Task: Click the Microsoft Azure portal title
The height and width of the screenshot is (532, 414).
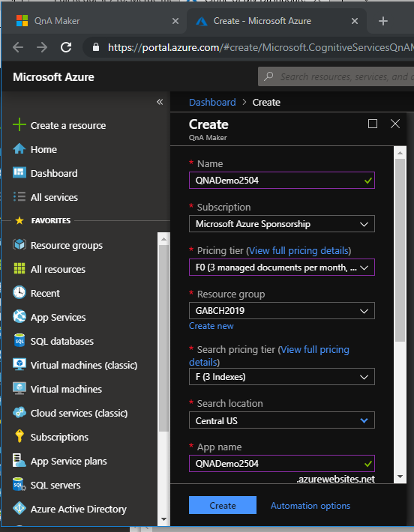Action: tap(54, 77)
